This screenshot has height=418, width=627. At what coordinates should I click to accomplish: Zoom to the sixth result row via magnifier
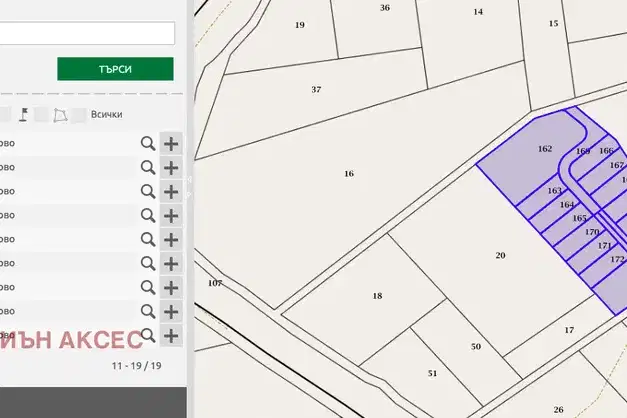[148, 264]
